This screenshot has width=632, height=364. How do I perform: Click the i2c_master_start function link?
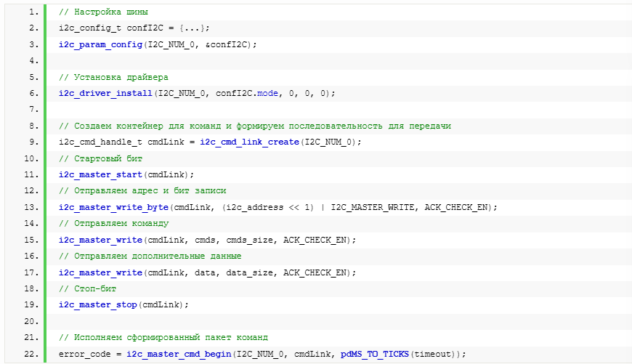pos(101,175)
